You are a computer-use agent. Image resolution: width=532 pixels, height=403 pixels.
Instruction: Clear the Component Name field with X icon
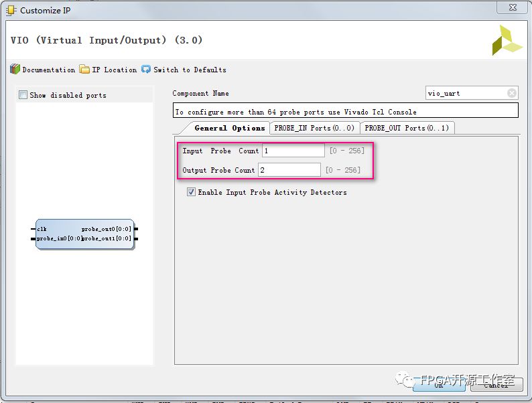(x=512, y=93)
